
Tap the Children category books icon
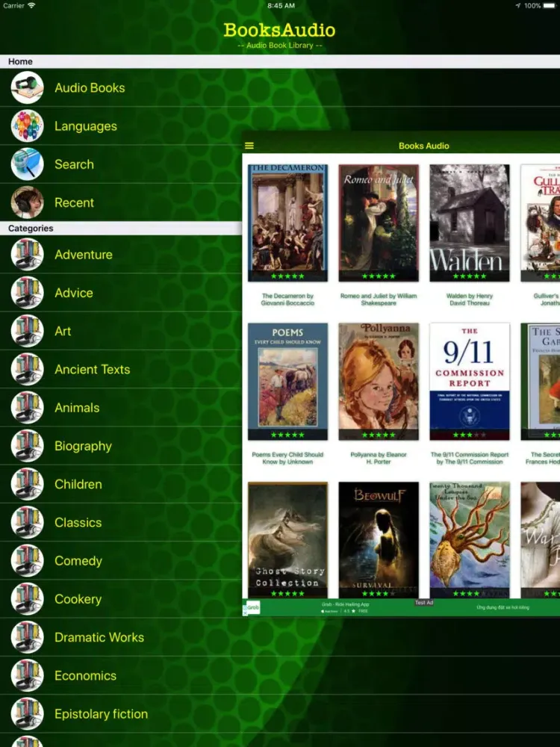(28, 484)
